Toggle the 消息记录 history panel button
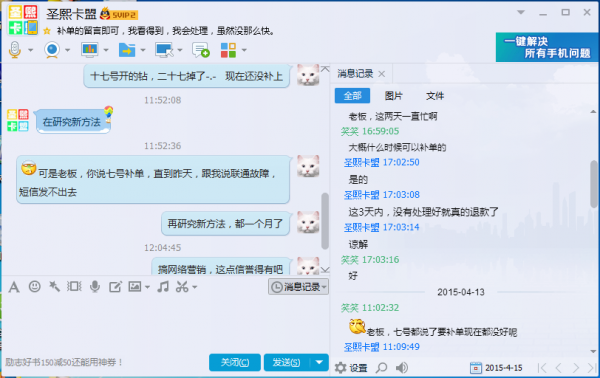Image resolution: width=600 pixels, height=378 pixels. pyautogui.click(x=298, y=287)
